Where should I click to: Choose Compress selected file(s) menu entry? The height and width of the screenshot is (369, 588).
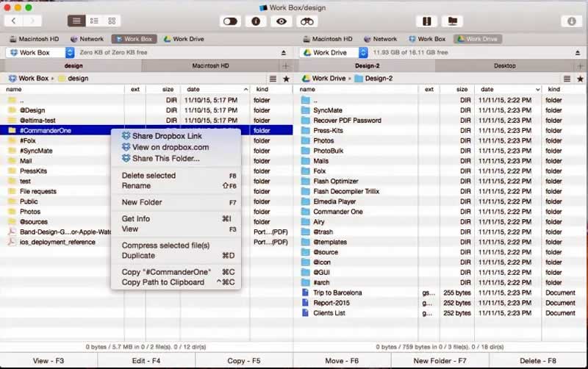pos(165,246)
